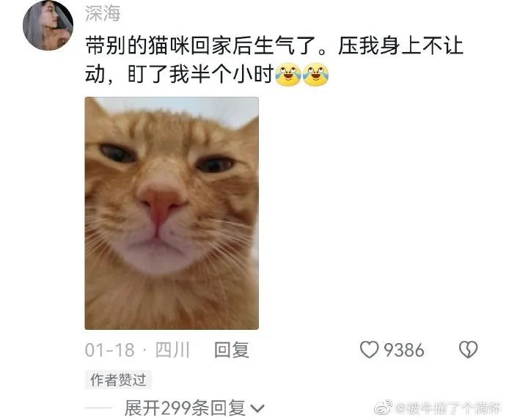Tap the 深海 username
This screenshot has width=506, height=420.
[x=103, y=13]
